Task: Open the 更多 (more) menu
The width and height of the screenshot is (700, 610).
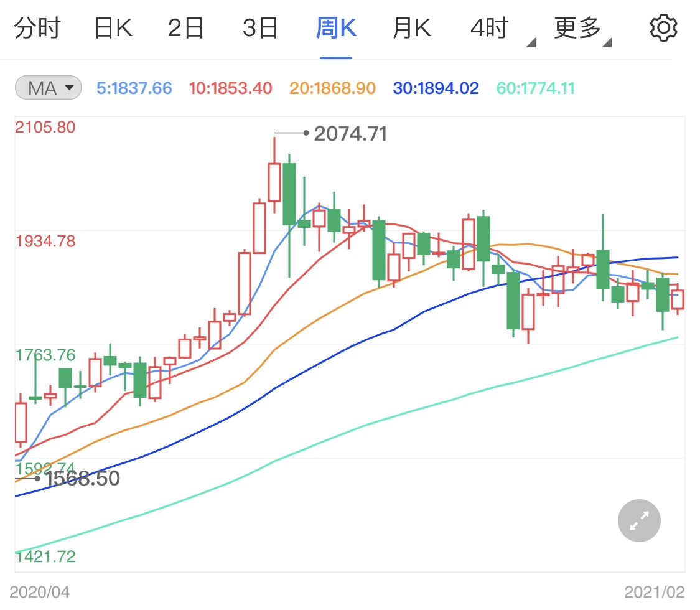Action: click(576, 27)
